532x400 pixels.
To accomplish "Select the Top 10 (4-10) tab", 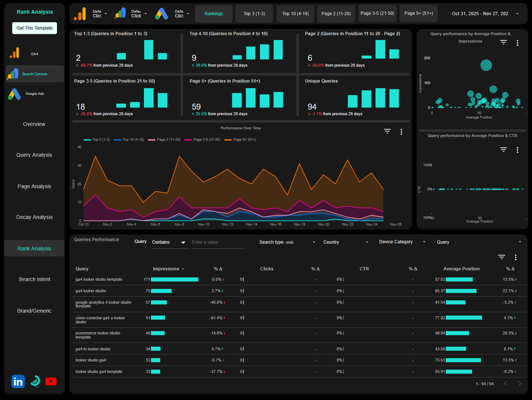I will pyautogui.click(x=295, y=13).
